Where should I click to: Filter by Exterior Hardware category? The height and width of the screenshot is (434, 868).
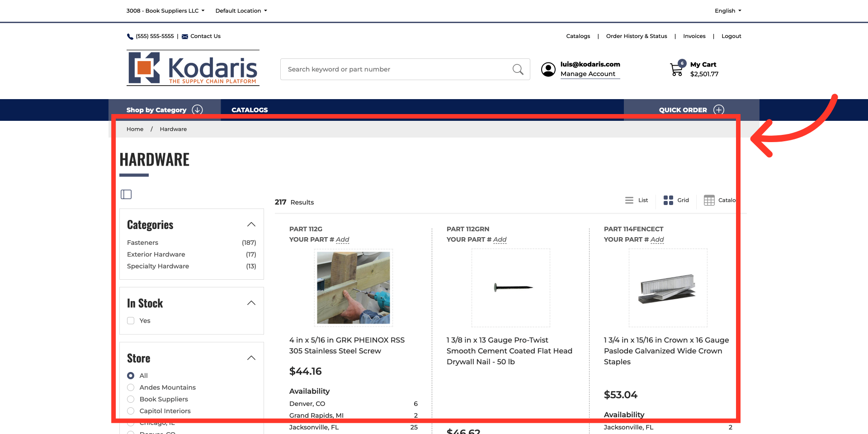click(x=156, y=254)
